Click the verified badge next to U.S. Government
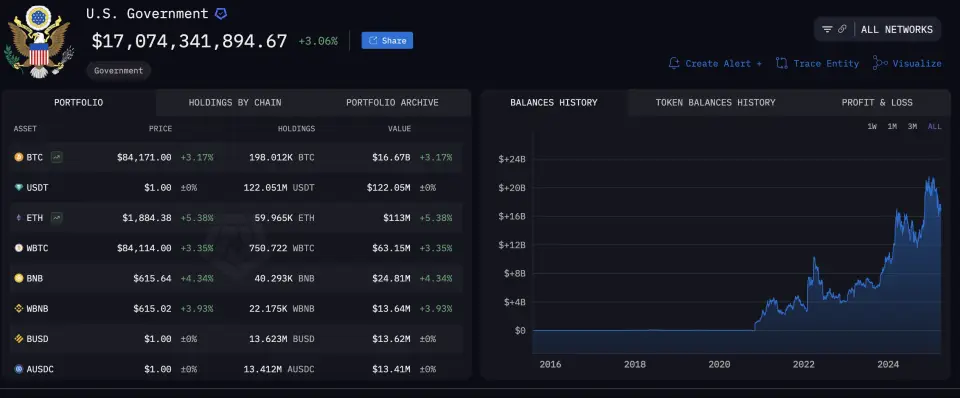 221,13
